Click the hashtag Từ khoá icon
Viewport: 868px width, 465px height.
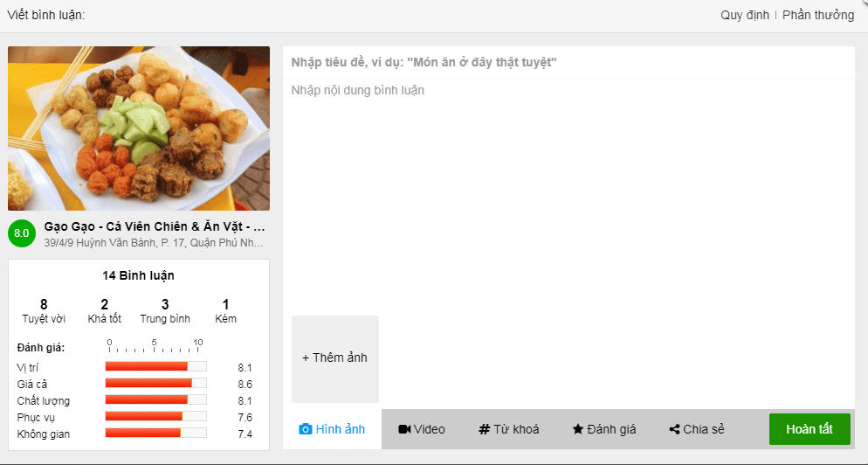pyautogui.click(x=485, y=429)
